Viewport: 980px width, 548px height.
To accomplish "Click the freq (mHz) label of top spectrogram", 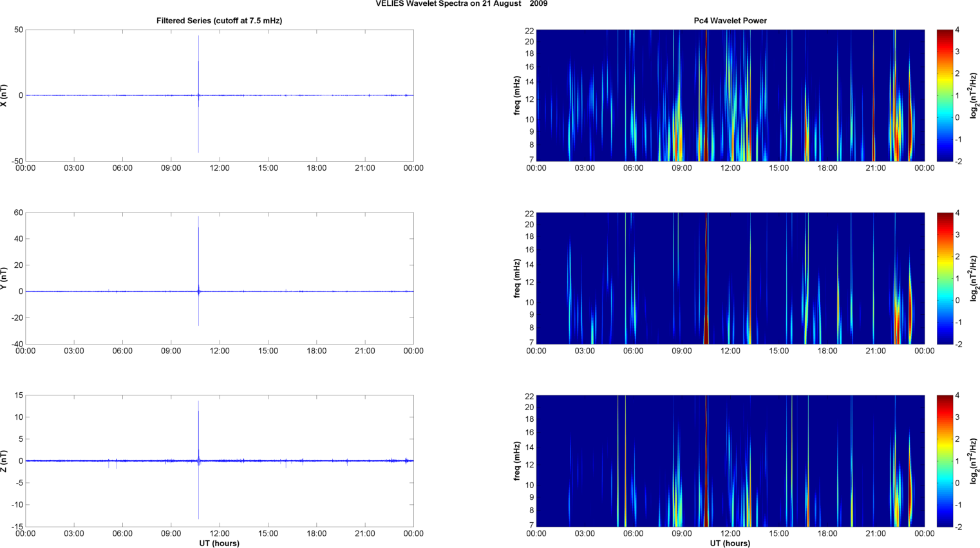I will click(516, 95).
